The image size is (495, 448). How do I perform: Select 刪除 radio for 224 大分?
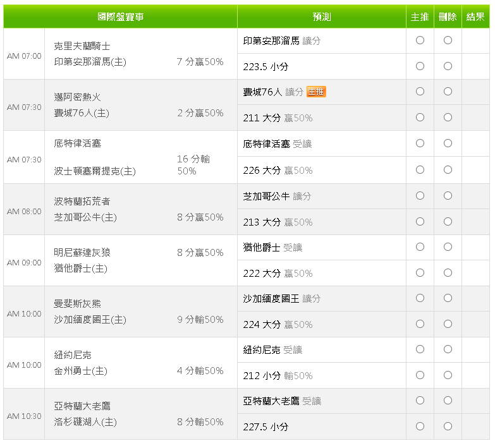point(448,324)
